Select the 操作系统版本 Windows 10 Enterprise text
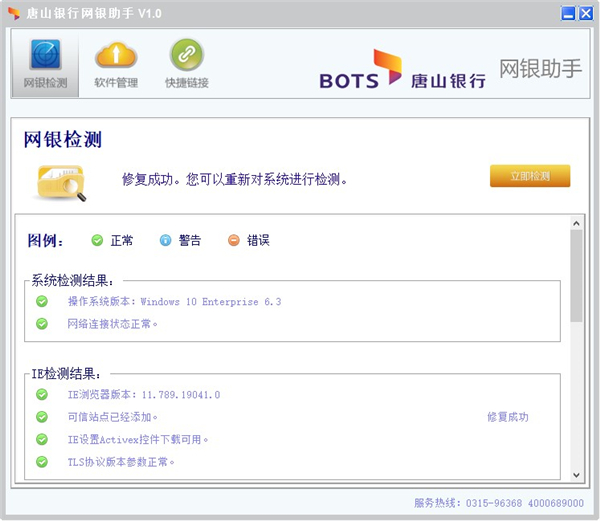 (174, 301)
